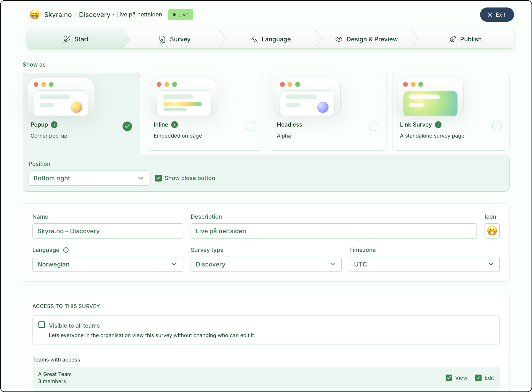Click the Headless preview thumbnail
Image resolution: width=532 pixels, height=392 pixels.
click(x=307, y=97)
